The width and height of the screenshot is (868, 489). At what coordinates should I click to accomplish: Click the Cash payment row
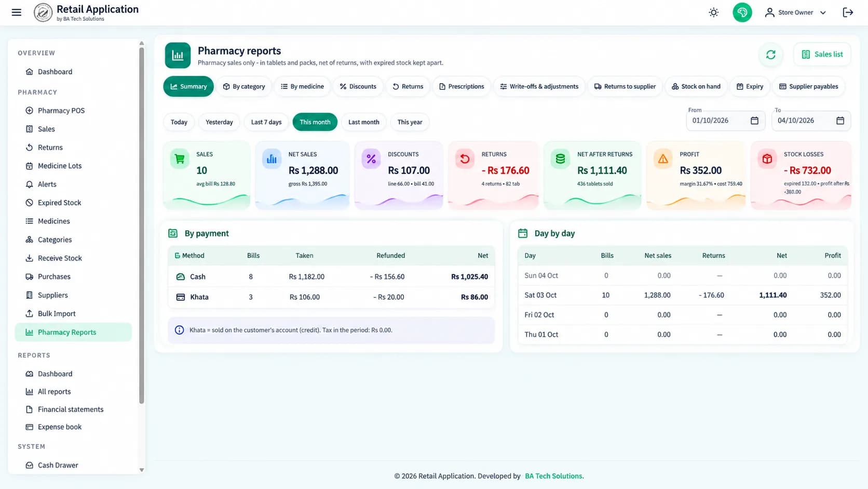click(331, 277)
